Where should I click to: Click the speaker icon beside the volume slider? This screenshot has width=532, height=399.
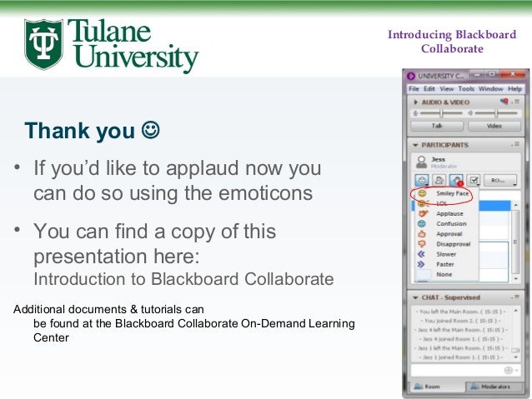coord(470,113)
